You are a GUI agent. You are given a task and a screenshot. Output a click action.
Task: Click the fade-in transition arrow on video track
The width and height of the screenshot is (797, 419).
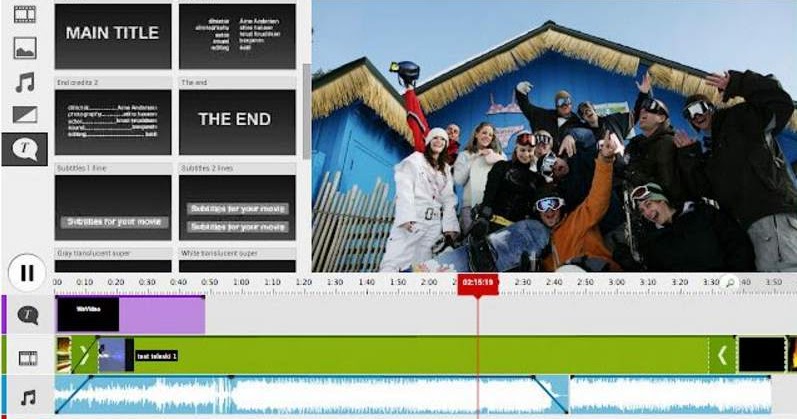point(84,355)
